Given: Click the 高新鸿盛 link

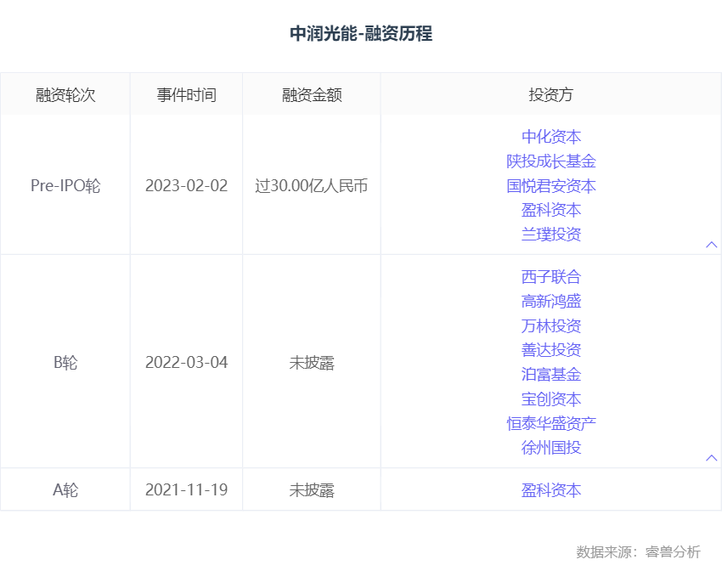Looking at the screenshot, I should [551, 302].
